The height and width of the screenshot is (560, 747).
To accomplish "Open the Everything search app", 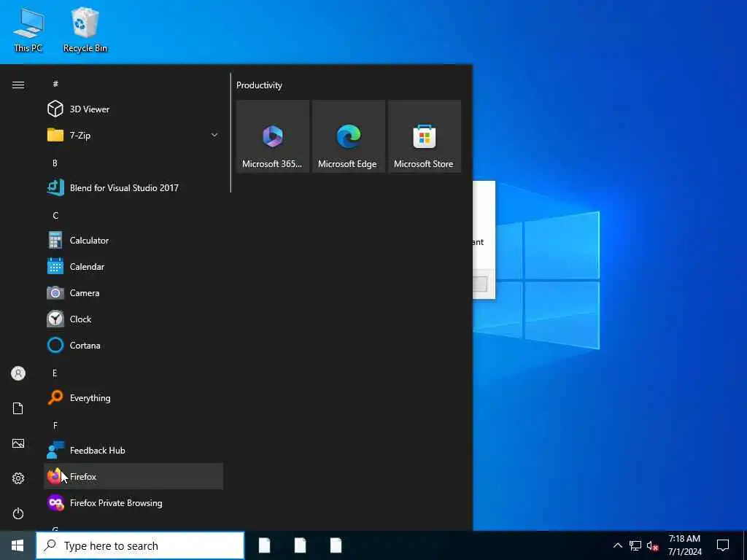I will click(x=133, y=397).
